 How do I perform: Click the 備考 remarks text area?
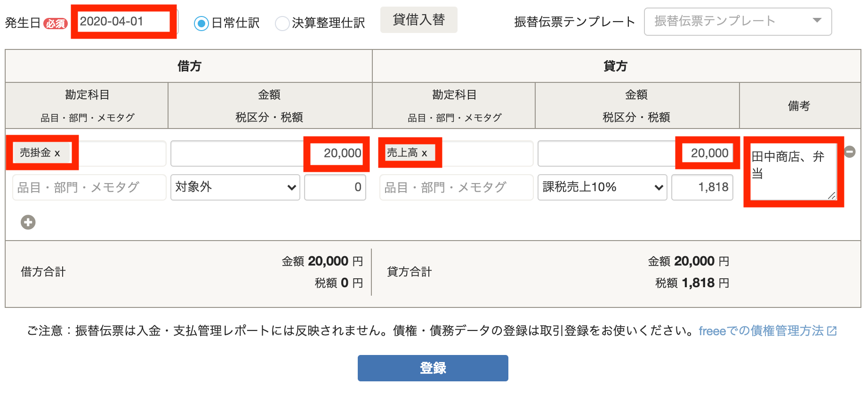click(x=794, y=172)
